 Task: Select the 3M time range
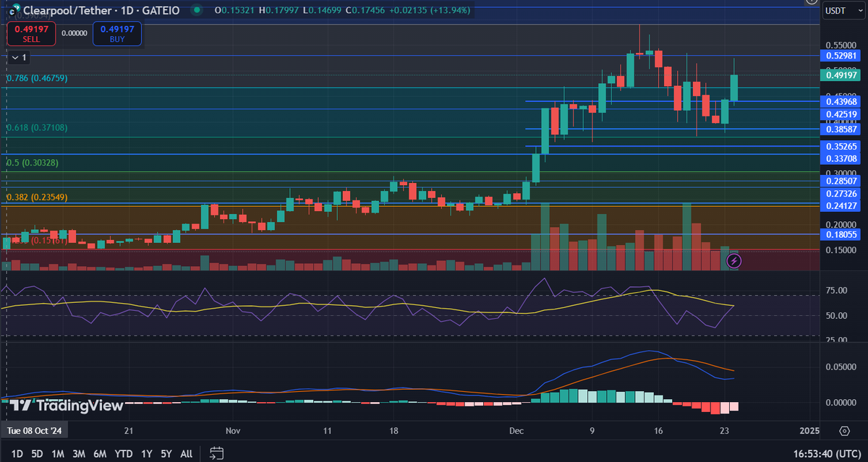point(80,453)
